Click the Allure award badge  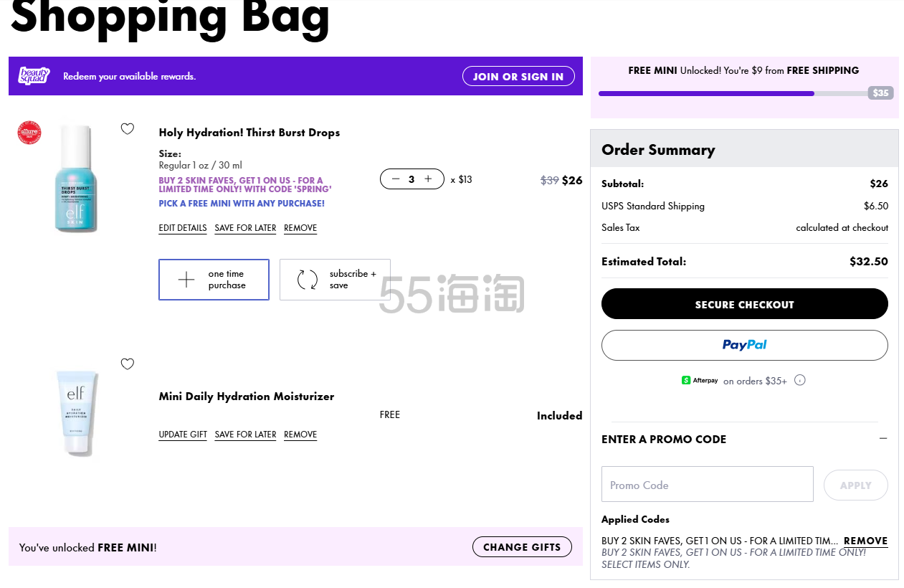click(29, 133)
